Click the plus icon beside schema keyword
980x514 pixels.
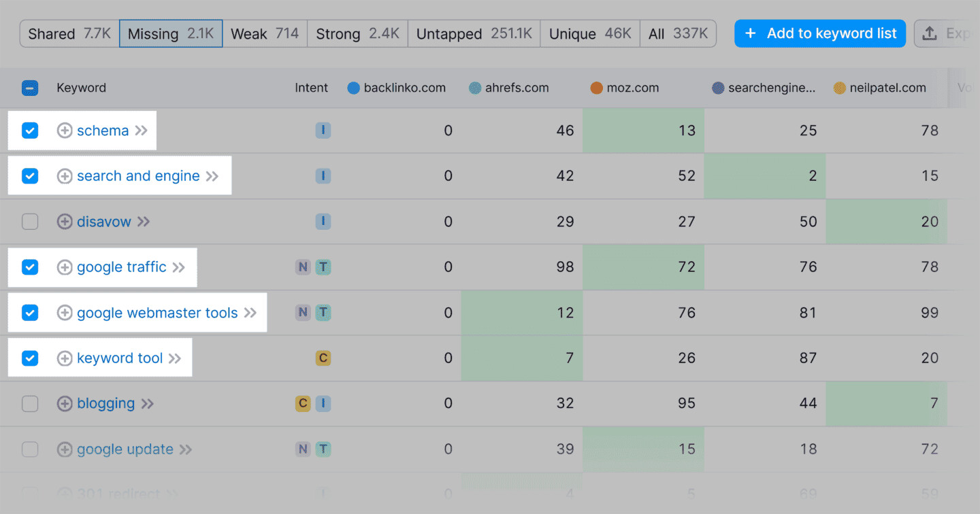click(x=65, y=131)
